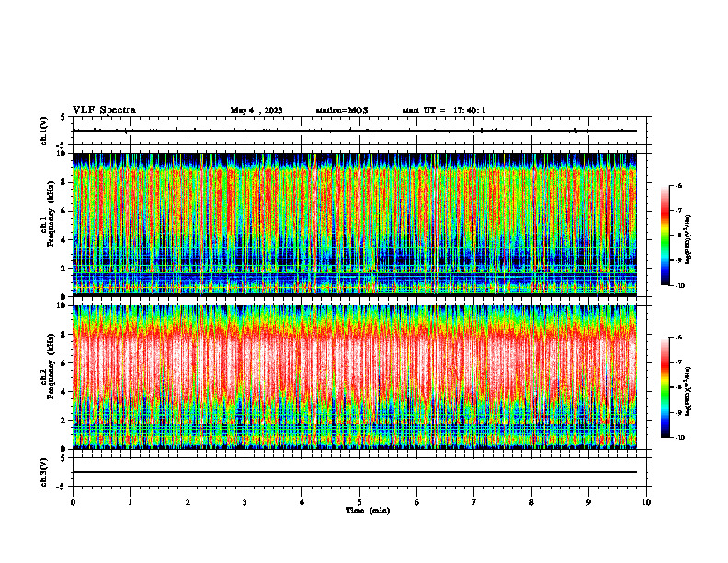Click the "-7" tick on ch.2 colorbar
Screen dimensions: 728x563
[678, 362]
